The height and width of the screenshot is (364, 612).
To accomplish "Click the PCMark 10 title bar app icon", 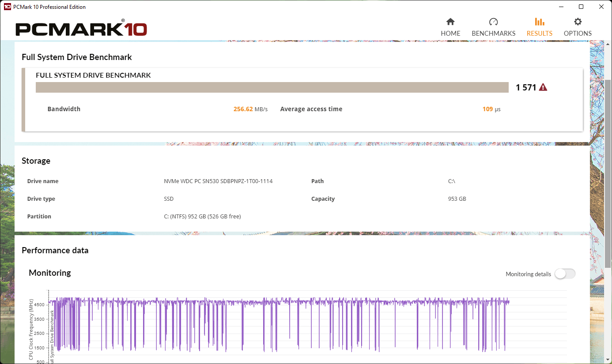I will click(x=7, y=7).
